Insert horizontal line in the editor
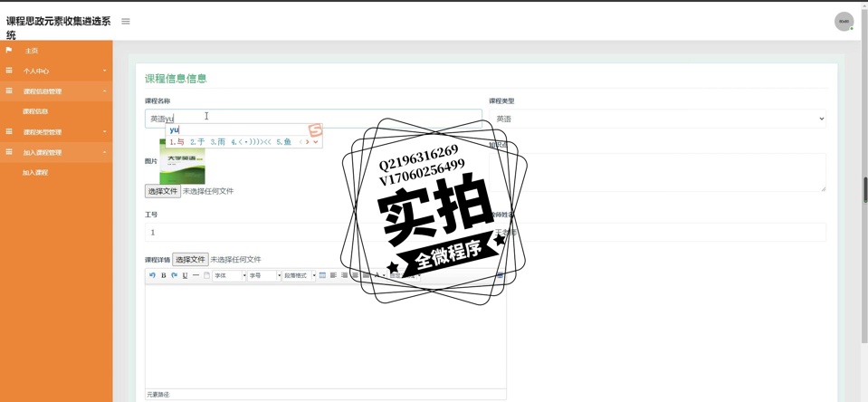 coord(196,275)
